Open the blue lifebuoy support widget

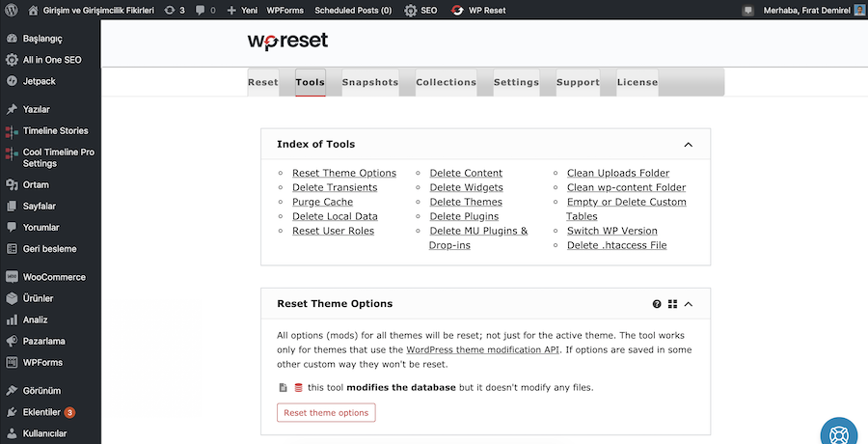pos(839,434)
